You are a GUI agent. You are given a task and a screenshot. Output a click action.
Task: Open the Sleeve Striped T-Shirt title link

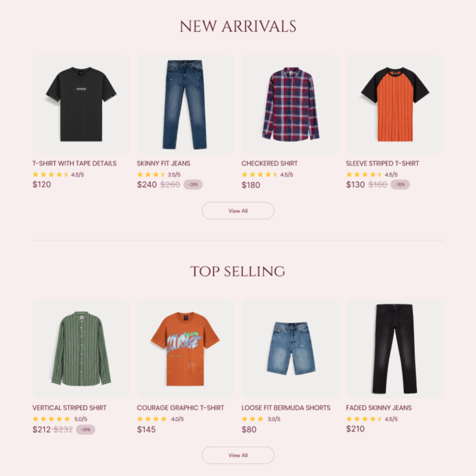tap(383, 163)
